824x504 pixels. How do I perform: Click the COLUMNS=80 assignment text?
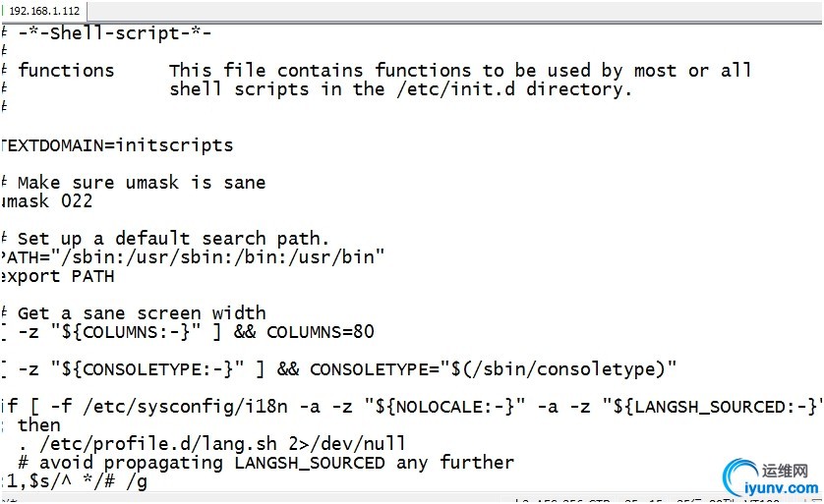(x=320, y=332)
